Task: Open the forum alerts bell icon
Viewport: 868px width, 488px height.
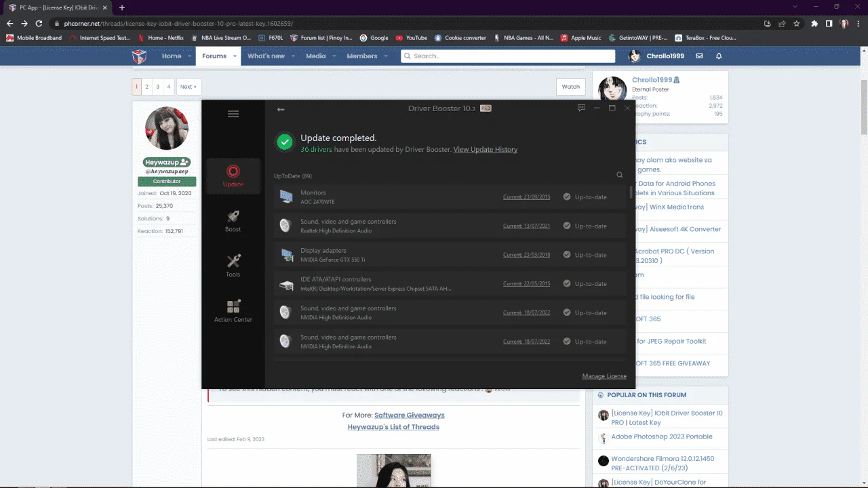Action: pyautogui.click(x=719, y=56)
